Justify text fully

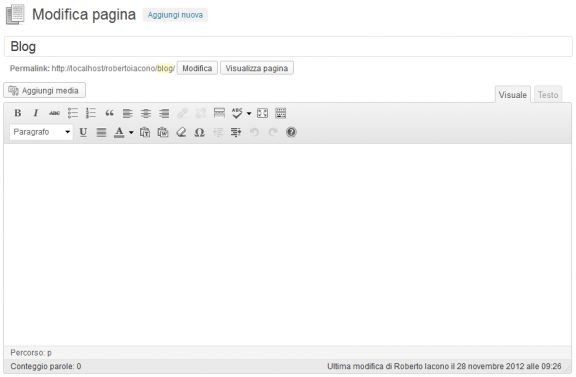tap(101, 132)
